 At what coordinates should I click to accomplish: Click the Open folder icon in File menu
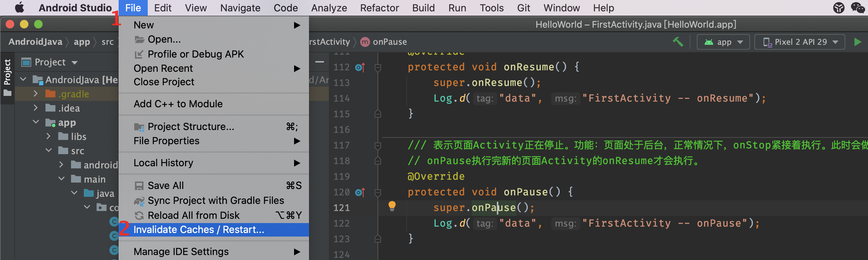139,39
